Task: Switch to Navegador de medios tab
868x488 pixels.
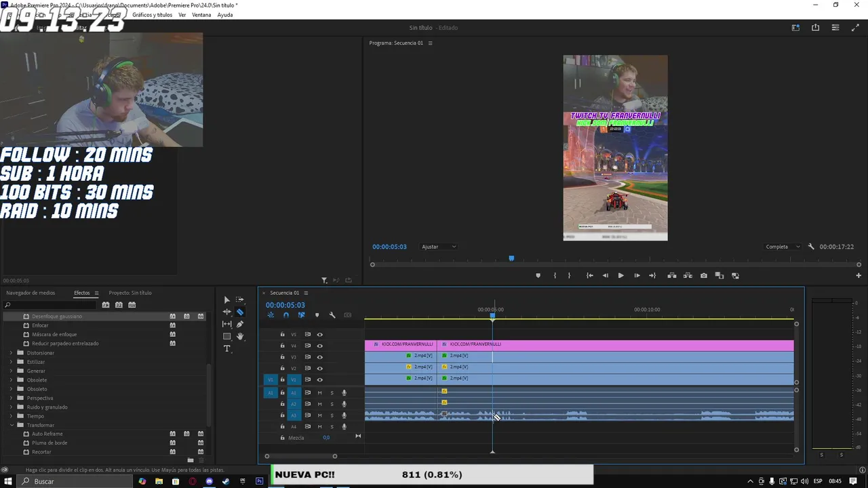Action: 31,293
